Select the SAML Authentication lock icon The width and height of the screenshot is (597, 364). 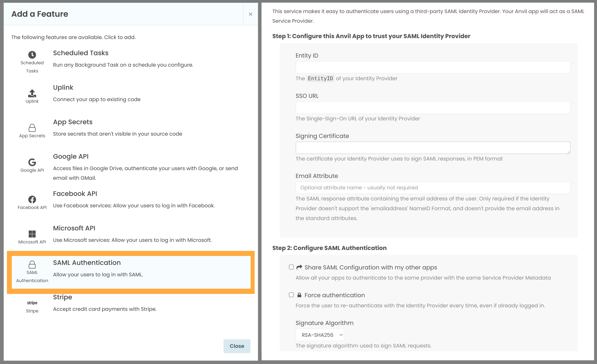click(32, 265)
